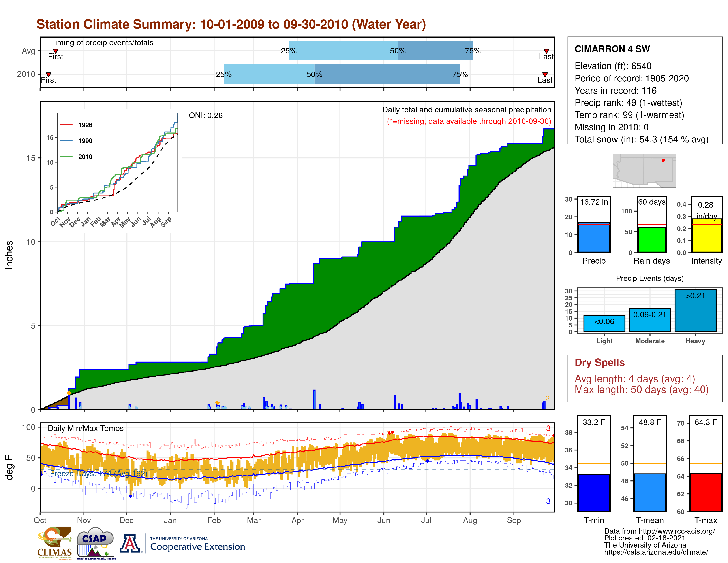Click the Heavy >0.21 events bar
728x563 pixels.
695,310
